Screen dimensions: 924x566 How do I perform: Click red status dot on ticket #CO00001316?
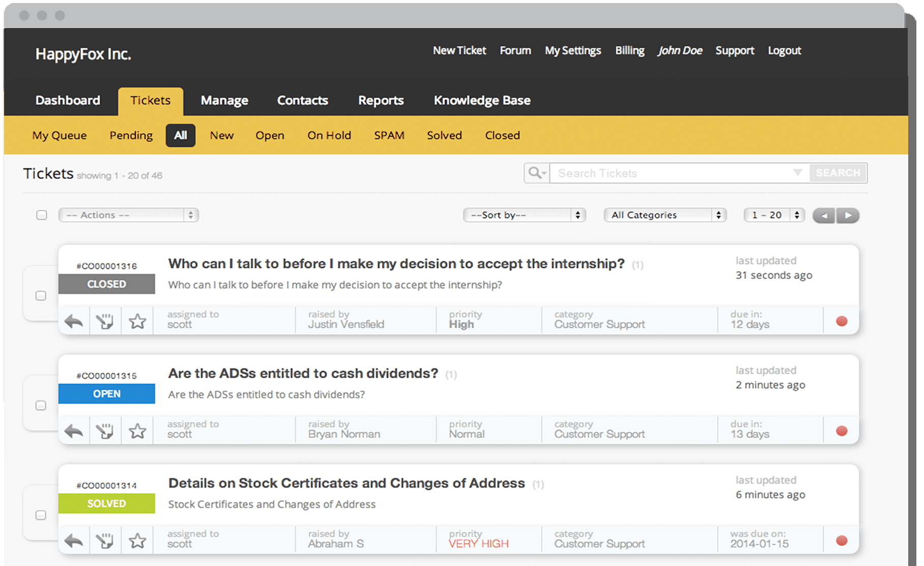842,321
